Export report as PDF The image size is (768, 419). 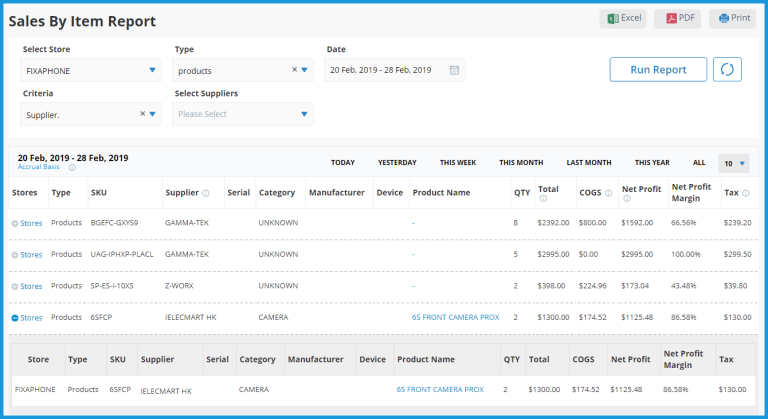(x=677, y=19)
